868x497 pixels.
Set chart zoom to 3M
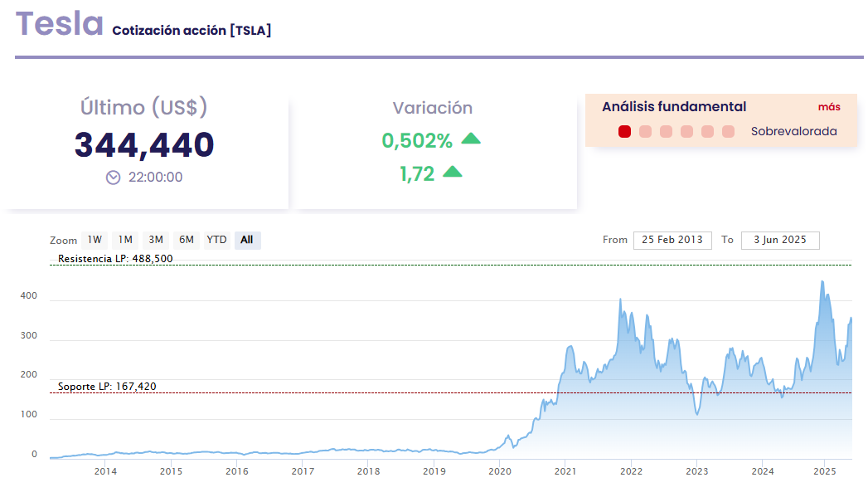(x=156, y=240)
